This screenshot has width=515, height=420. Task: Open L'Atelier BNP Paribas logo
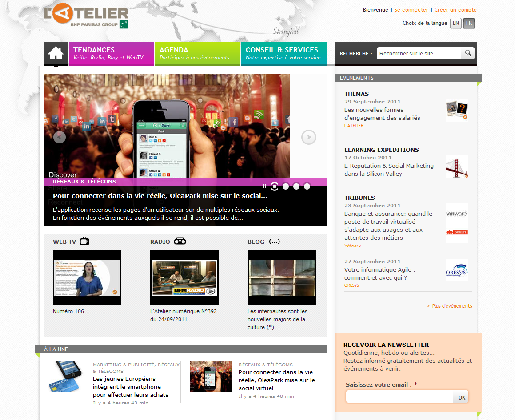pyautogui.click(x=86, y=16)
